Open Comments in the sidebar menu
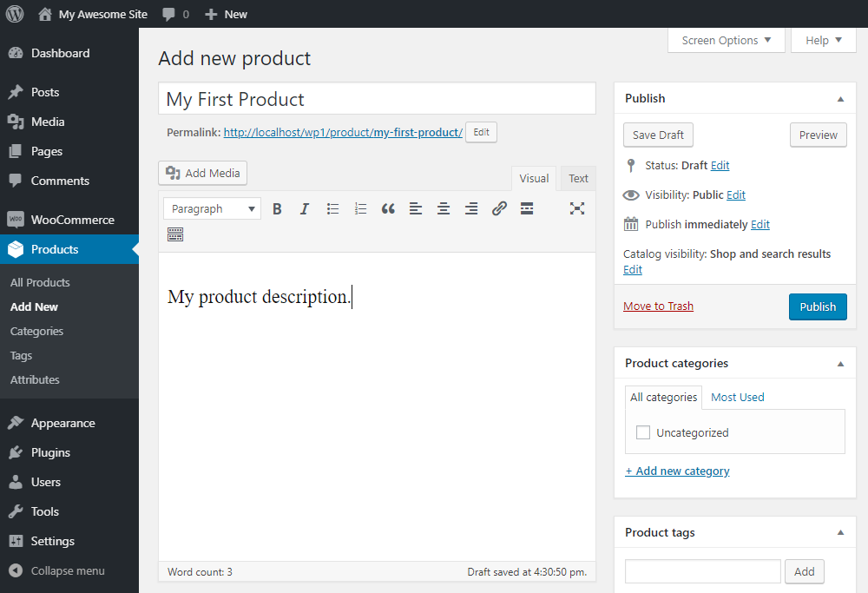868x593 pixels. coord(60,181)
